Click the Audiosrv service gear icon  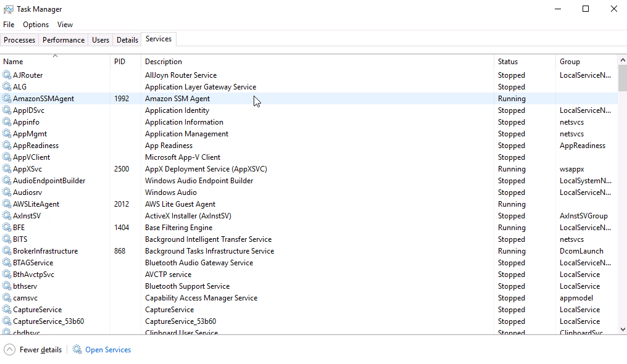click(x=7, y=192)
